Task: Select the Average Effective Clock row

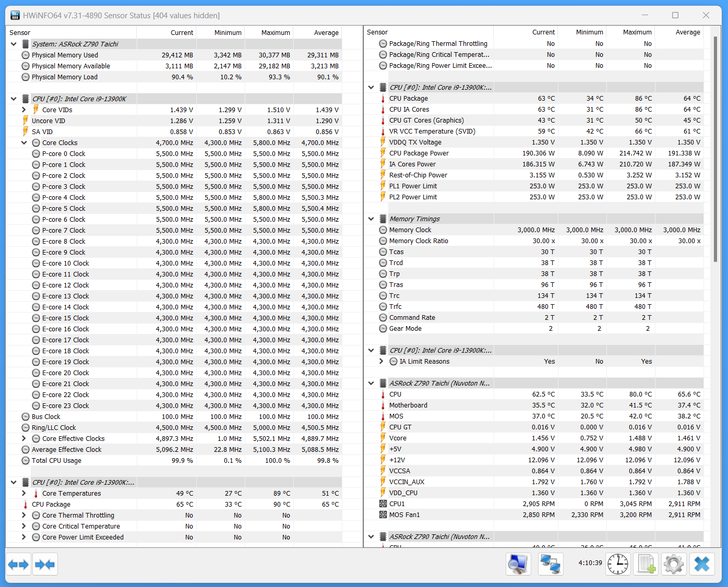Action: pos(174,450)
